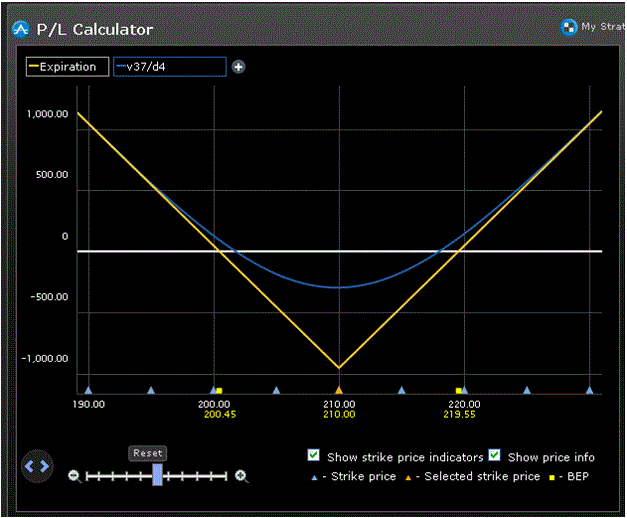Screen dimensions: 627x518
Task: Click the yellow BEP marker at 219.55
Action: pos(459,391)
